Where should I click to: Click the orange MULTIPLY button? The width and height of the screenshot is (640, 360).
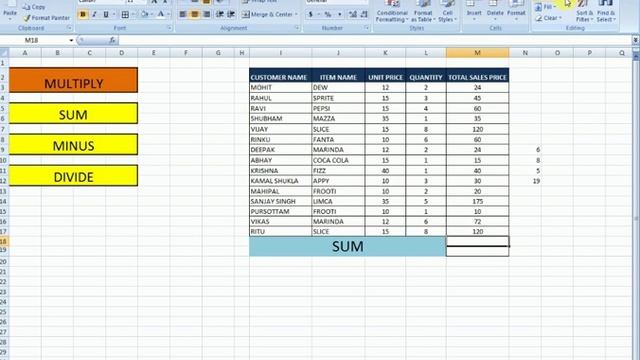pyautogui.click(x=73, y=80)
